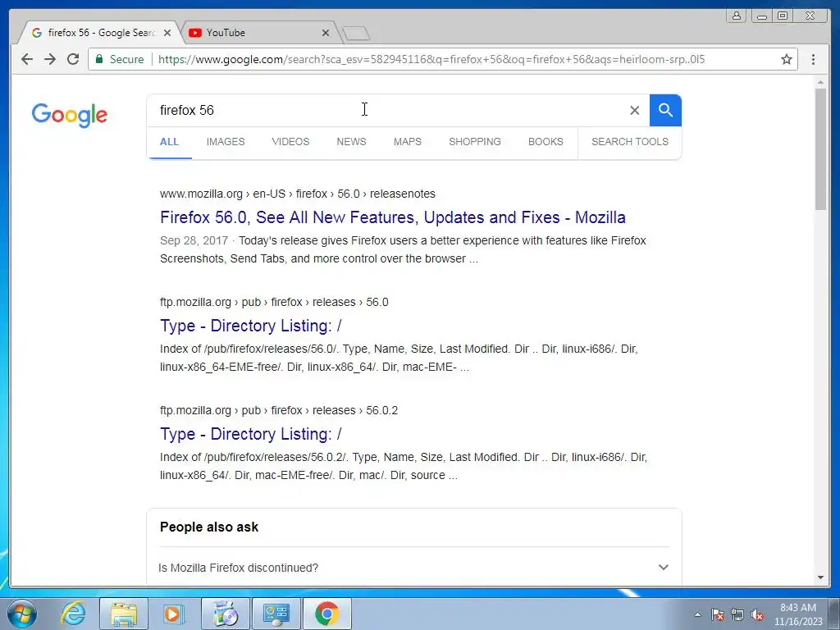840x630 pixels.
Task: Click the vertical scrollbar thumb
Action: click(x=820, y=149)
